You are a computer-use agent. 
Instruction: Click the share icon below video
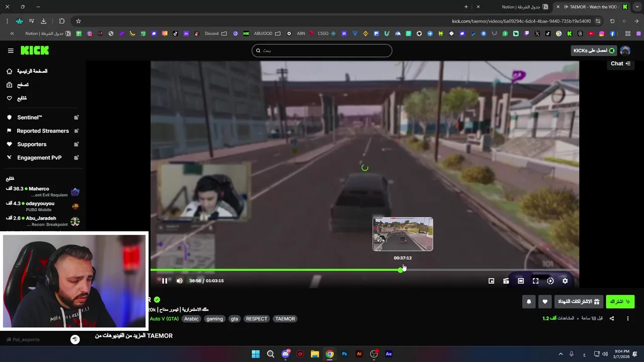(612, 318)
